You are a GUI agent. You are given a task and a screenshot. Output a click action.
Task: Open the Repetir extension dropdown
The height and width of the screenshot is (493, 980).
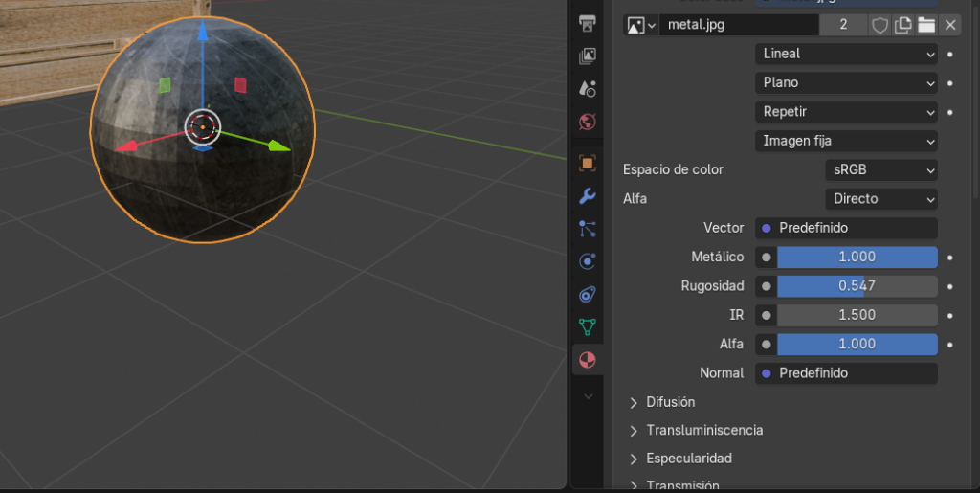click(x=846, y=112)
